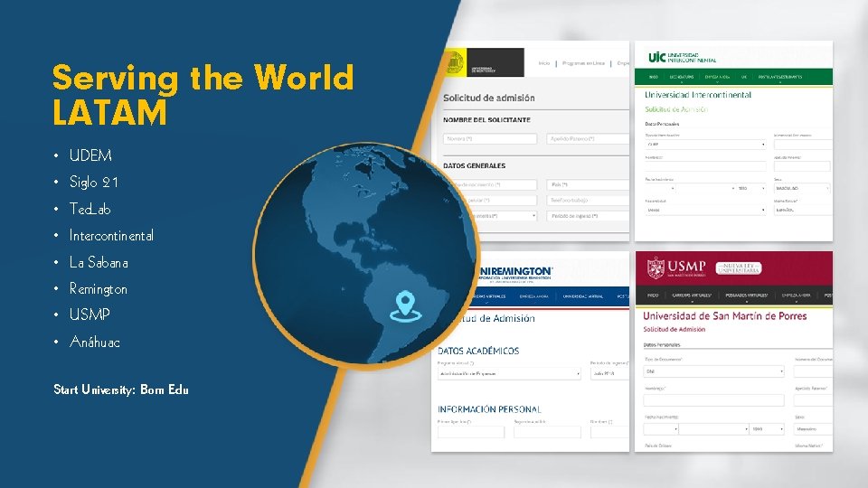Open Remington Universidad Virtual menu item
This screenshot has width=868, height=488.
click(583, 296)
